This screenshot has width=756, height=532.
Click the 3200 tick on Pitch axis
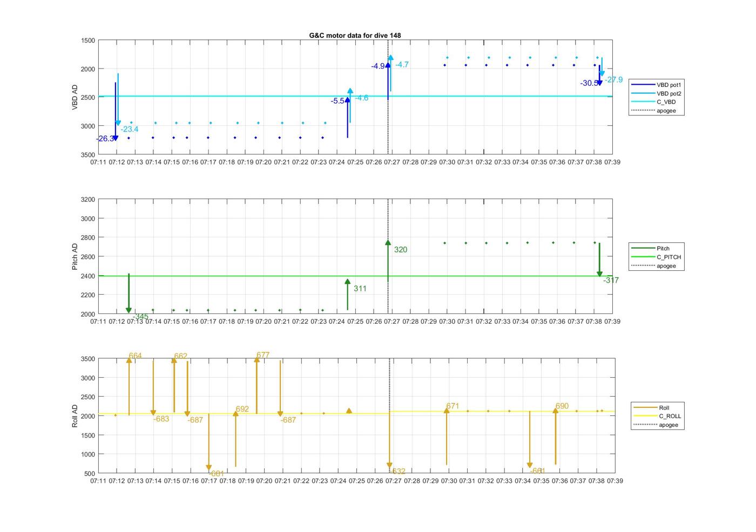tap(88, 200)
